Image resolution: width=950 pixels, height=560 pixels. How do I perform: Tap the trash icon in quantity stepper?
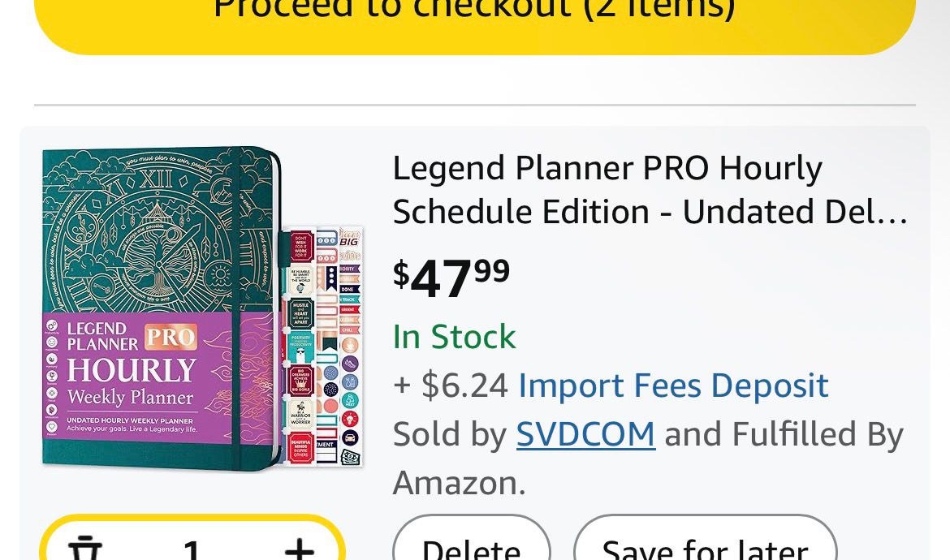(x=84, y=547)
